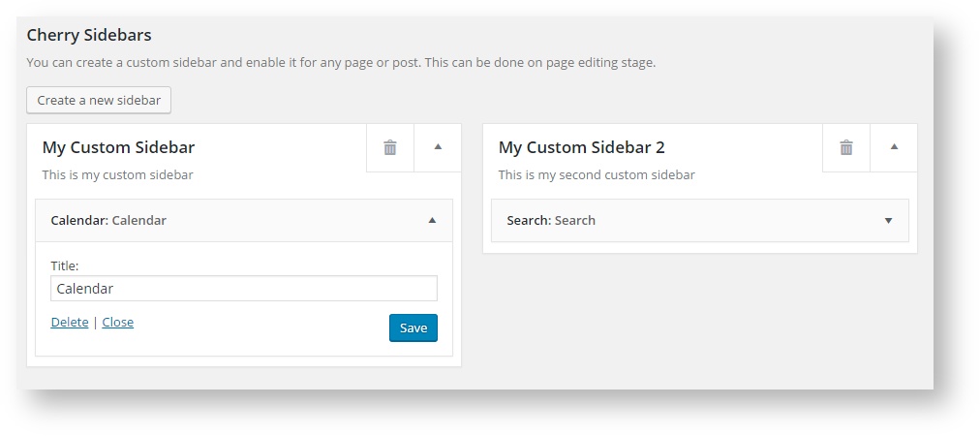Click the Delete link in Calendar widget

[x=70, y=322]
